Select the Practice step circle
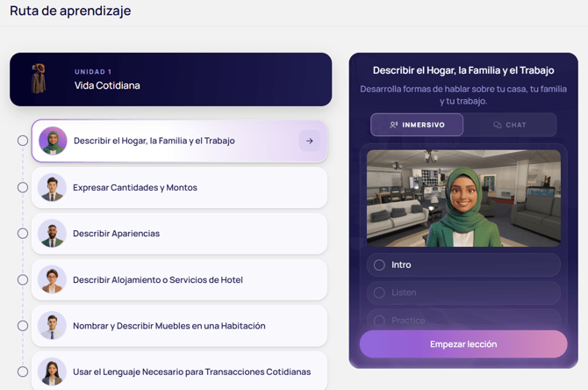Screen dimensions: 588x390 click(x=379, y=321)
